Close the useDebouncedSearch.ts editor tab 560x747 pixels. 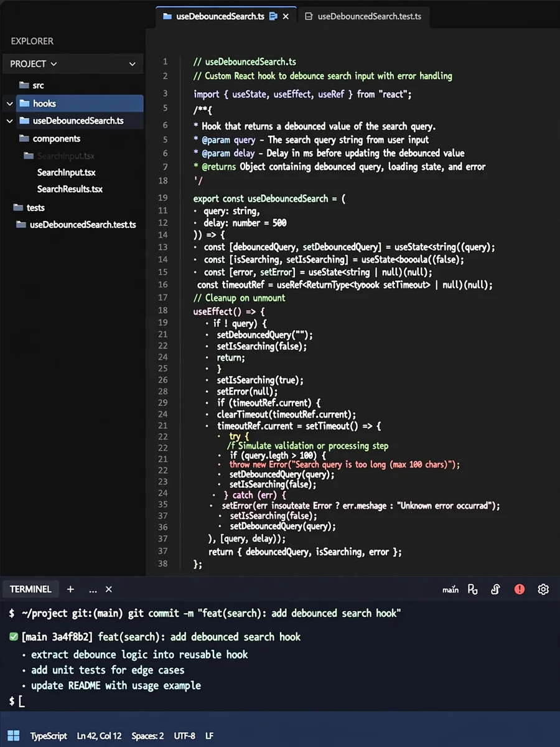click(x=286, y=17)
